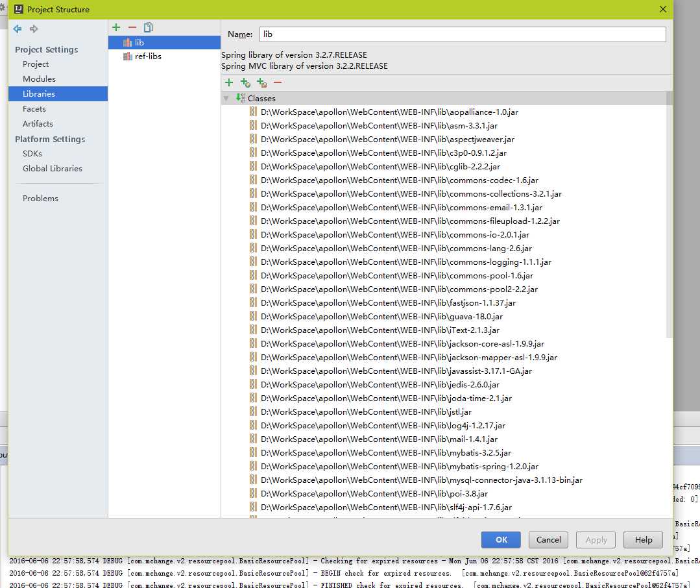Remove the selected library from list
Viewport: 700px width, 588px height.
pyautogui.click(x=132, y=27)
